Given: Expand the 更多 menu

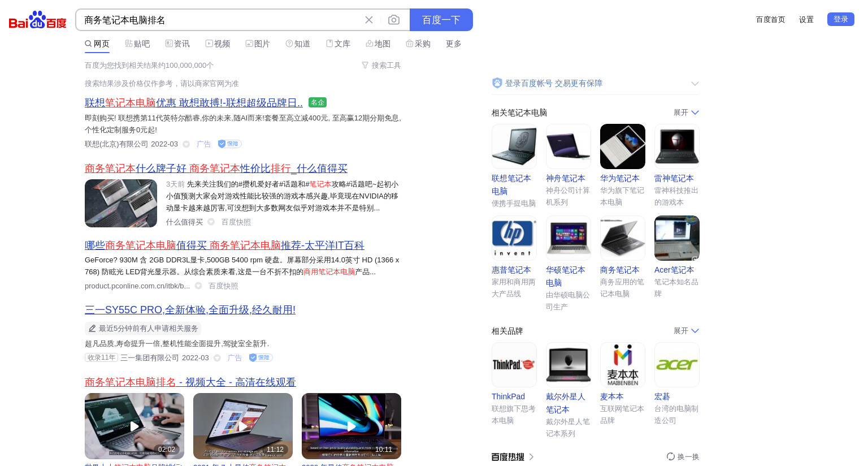Looking at the screenshot, I should pyautogui.click(x=454, y=44).
